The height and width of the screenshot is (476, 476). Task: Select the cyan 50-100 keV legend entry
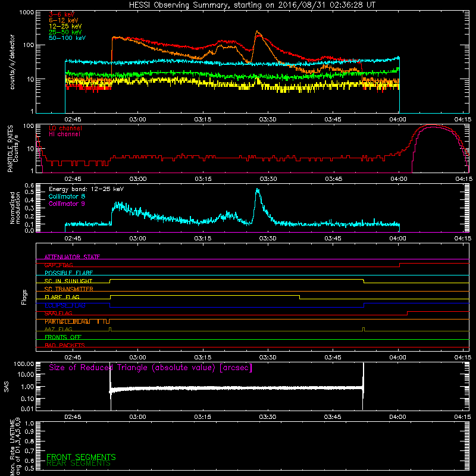pyautogui.click(x=67, y=38)
